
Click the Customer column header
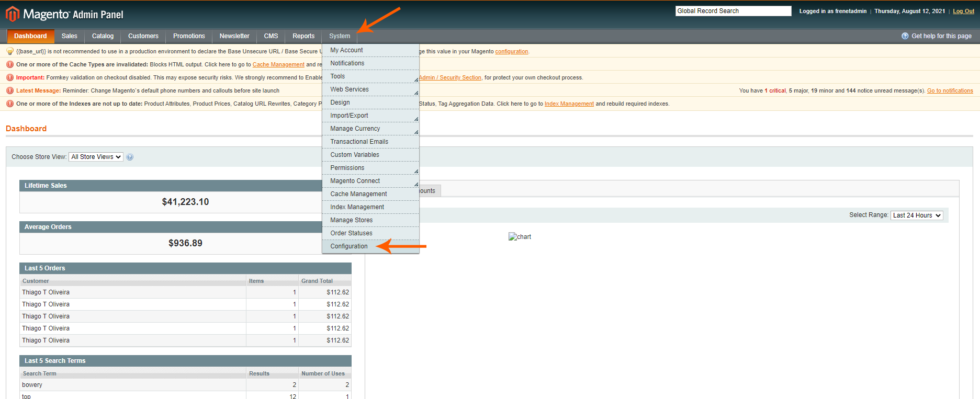click(133, 281)
